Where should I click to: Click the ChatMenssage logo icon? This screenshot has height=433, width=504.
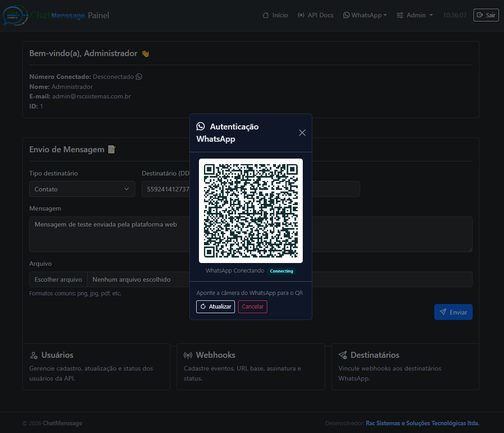(15, 15)
